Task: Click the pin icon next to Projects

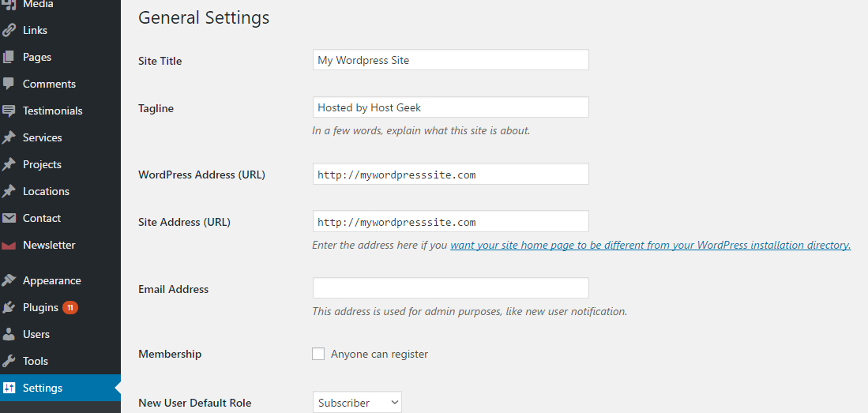Action: [9, 164]
